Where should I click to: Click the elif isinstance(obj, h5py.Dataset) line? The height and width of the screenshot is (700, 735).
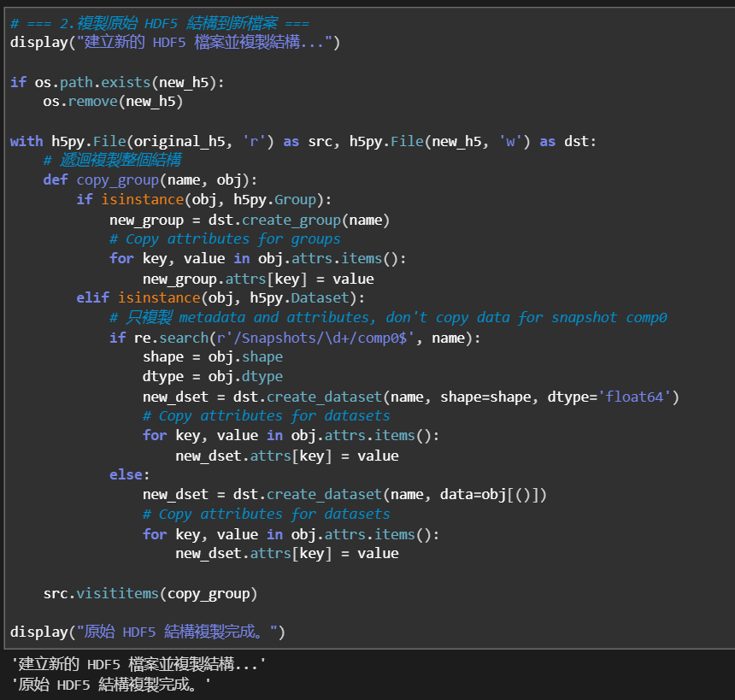click(220, 298)
